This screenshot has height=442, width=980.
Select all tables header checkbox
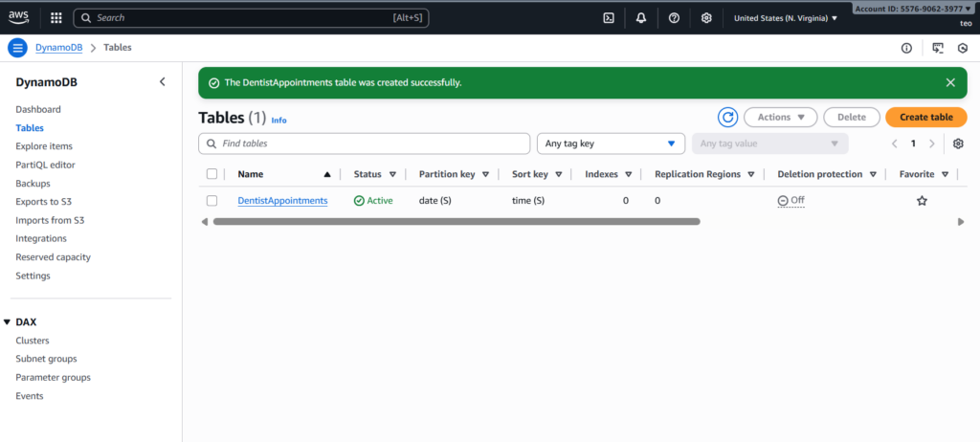pos(212,174)
